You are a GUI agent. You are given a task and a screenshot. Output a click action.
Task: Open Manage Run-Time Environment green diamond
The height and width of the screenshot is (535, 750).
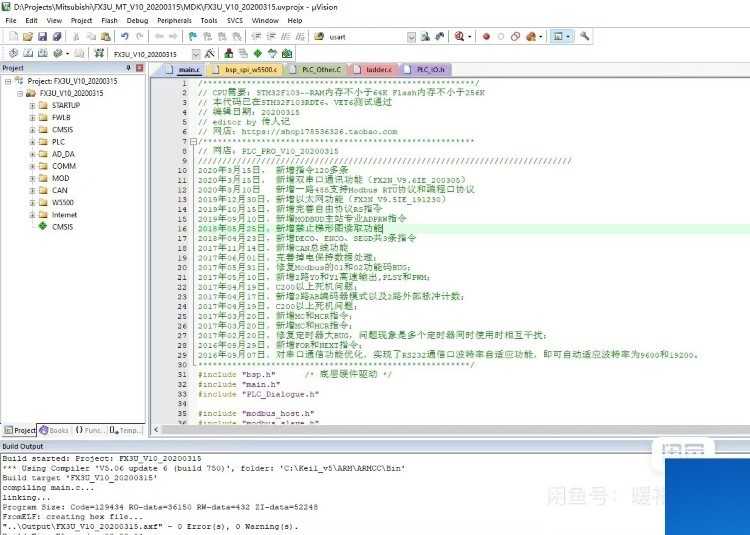click(x=258, y=54)
